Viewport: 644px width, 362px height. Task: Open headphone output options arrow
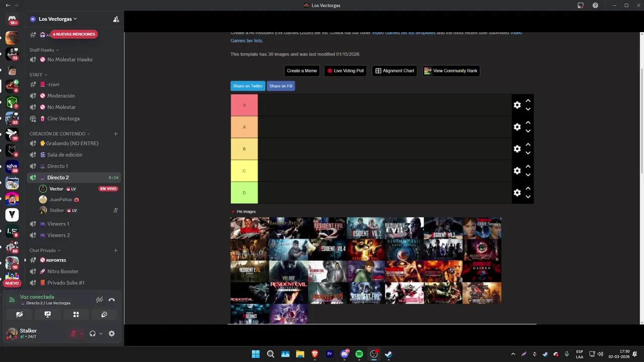click(x=101, y=333)
